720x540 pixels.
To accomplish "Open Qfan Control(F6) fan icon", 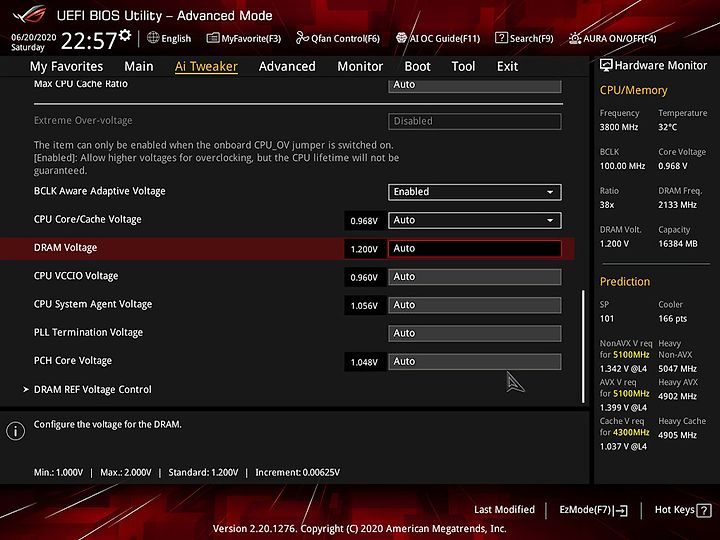I will coord(302,38).
